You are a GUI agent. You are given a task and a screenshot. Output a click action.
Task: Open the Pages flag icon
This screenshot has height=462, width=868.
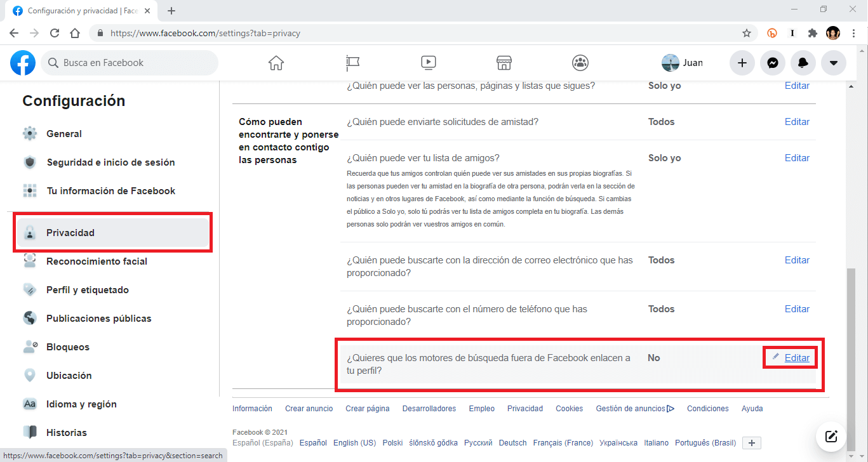pyautogui.click(x=352, y=63)
